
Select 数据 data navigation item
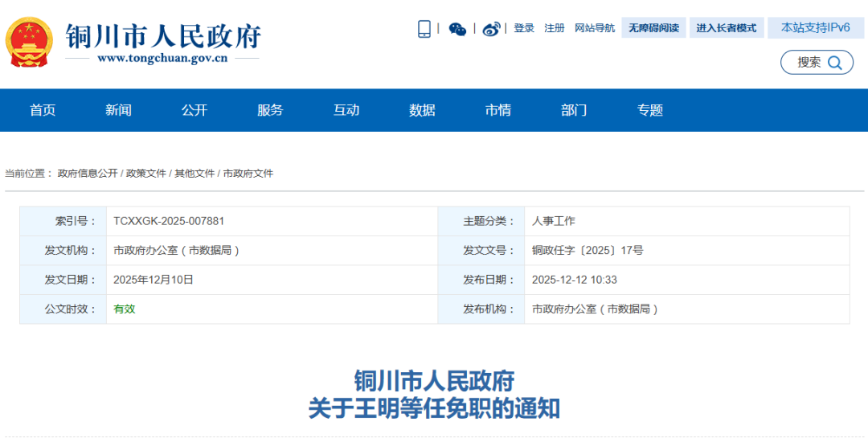point(422,110)
